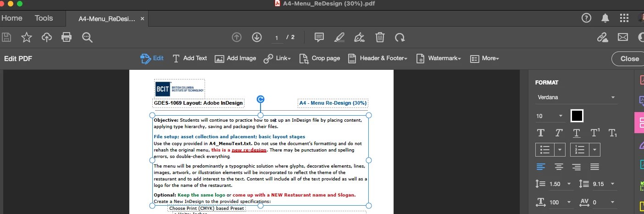
Task: Align text right
Action: click(577, 167)
